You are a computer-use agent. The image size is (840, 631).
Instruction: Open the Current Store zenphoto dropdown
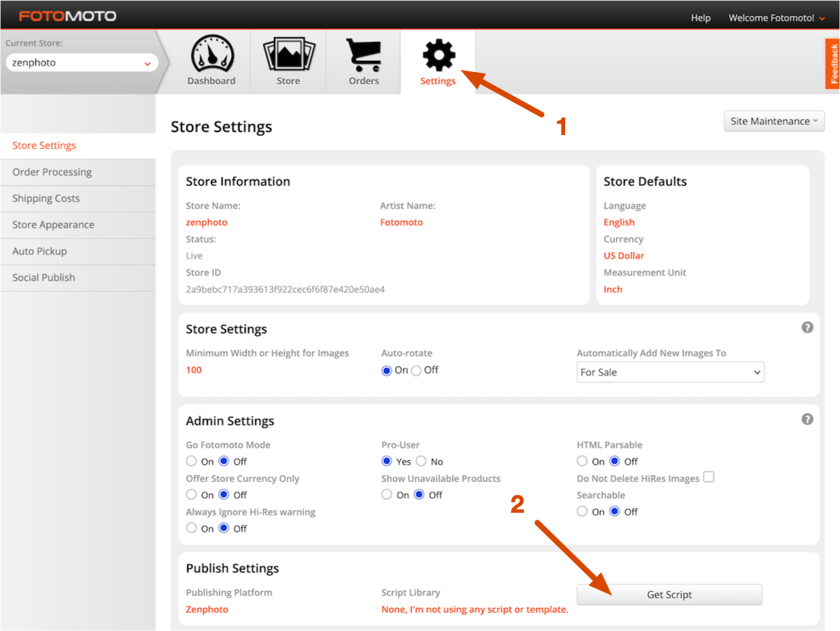coord(82,63)
